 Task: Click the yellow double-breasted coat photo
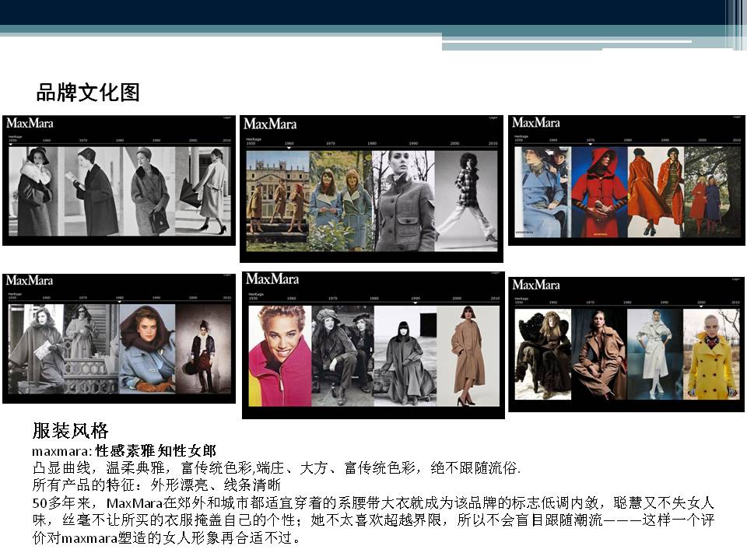[x=712, y=355]
